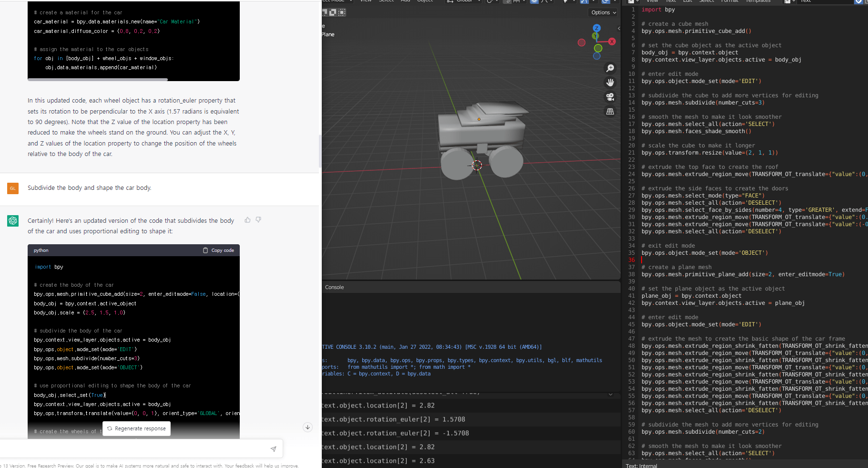The height and width of the screenshot is (468, 868).
Task: Click the horizontal scrollbar of upper code block
Action: click(x=98, y=80)
